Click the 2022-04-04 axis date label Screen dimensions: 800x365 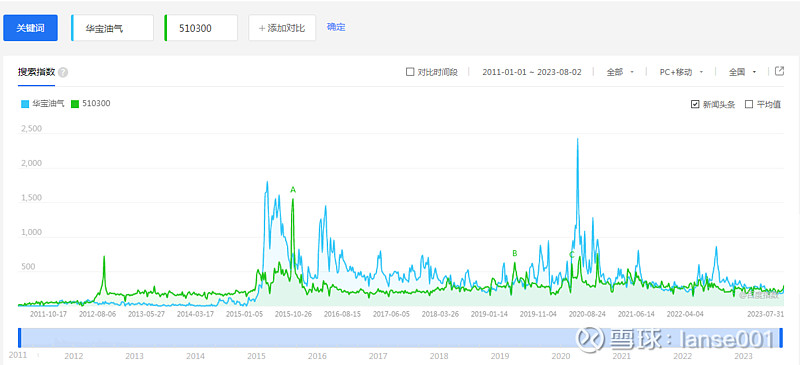click(x=685, y=314)
